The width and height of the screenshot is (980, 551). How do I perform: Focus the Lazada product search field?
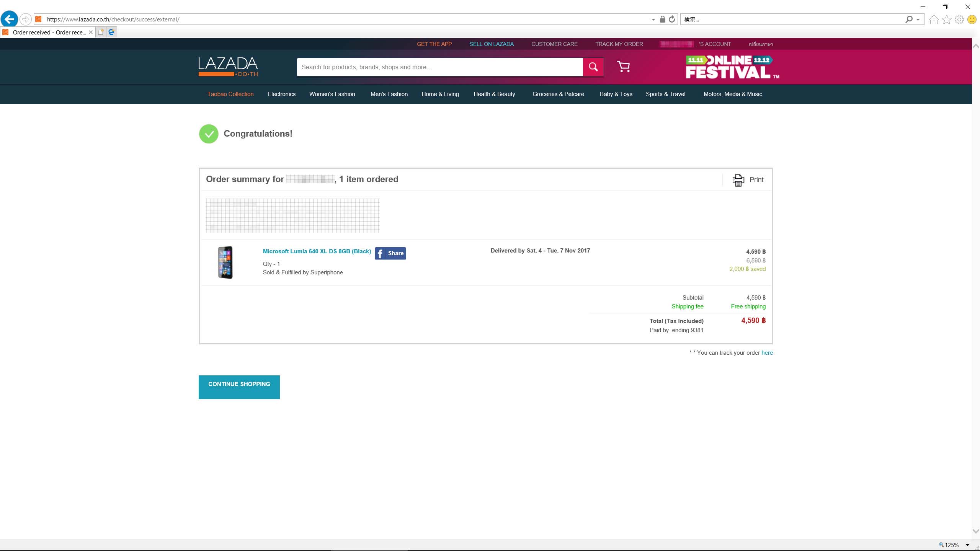point(440,67)
